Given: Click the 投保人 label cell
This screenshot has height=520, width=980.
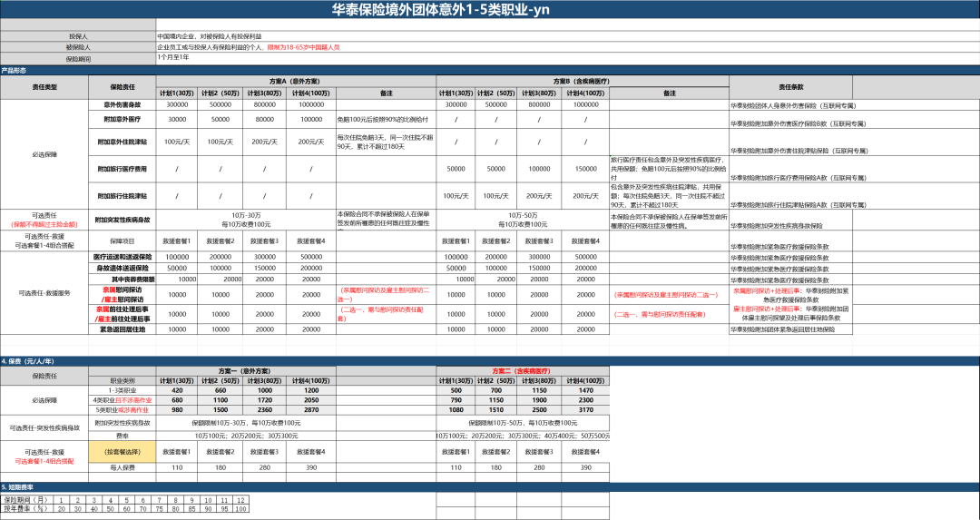Looking at the screenshot, I should click(78, 37).
